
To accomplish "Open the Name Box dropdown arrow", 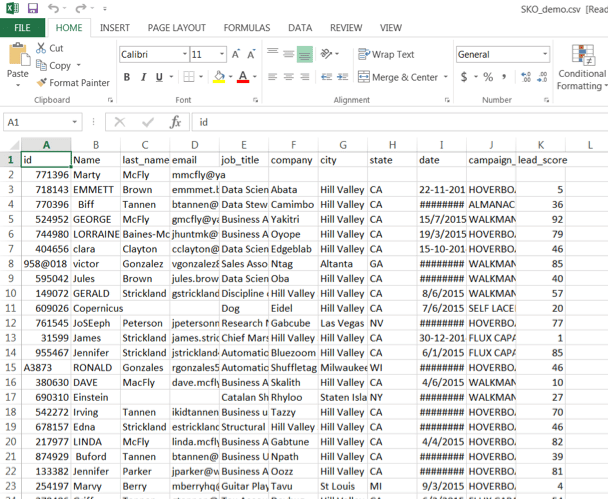I will tap(74, 123).
